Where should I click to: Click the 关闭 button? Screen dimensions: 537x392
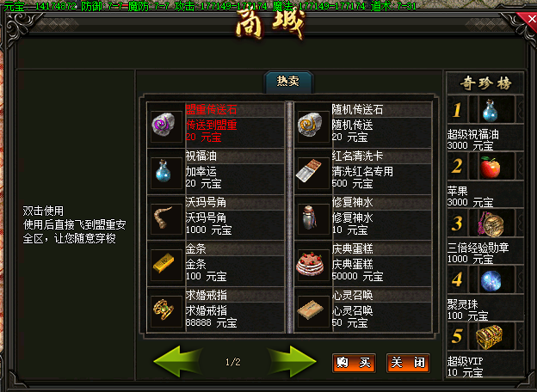tap(408, 363)
